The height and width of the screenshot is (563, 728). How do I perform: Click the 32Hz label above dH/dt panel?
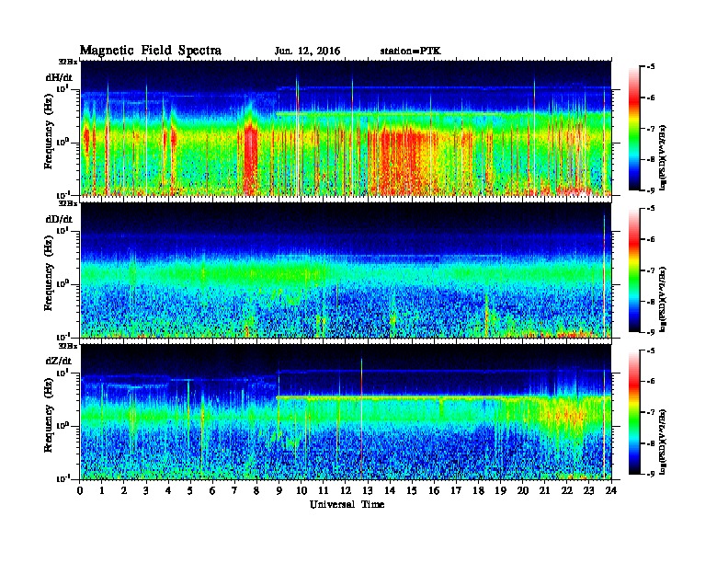click(68, 62)
